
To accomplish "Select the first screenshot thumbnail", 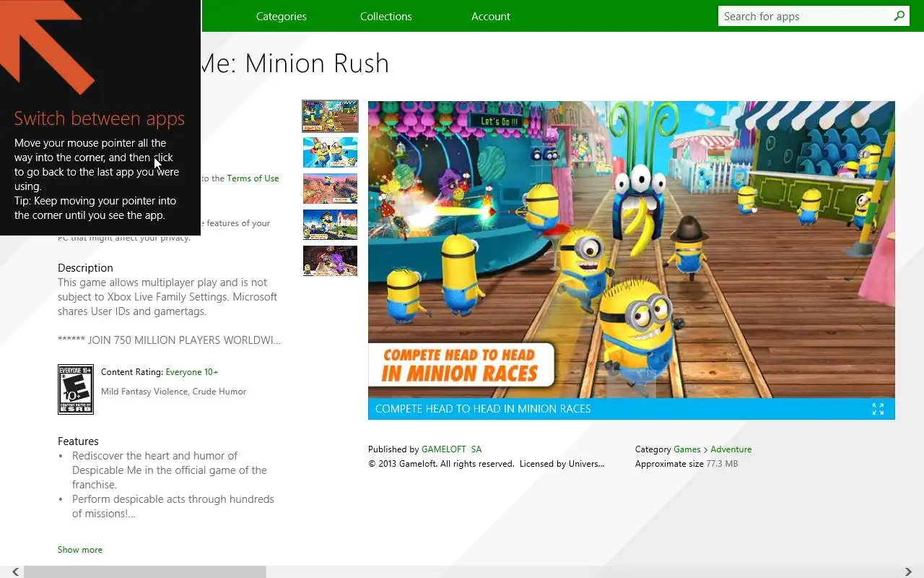I will pos(330,116).
